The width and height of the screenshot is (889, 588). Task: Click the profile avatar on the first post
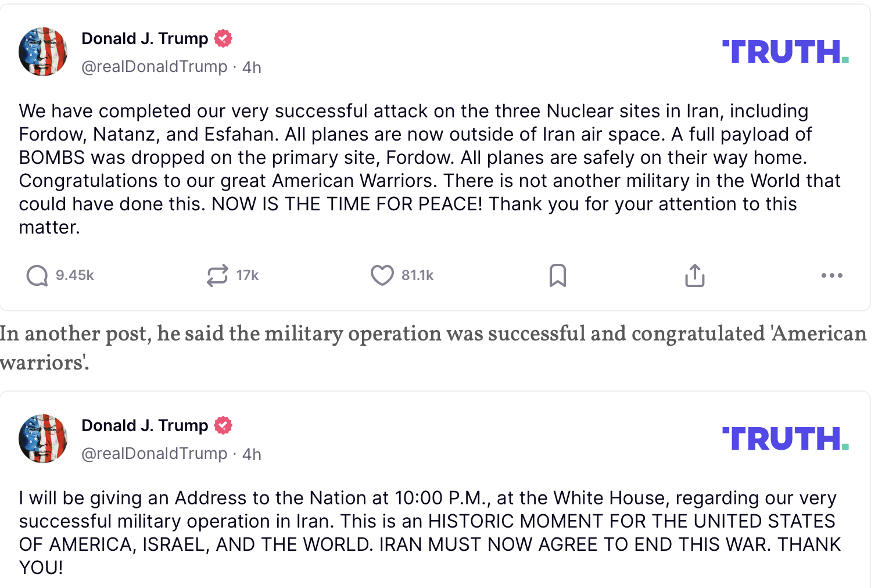(x=43, y=52)
